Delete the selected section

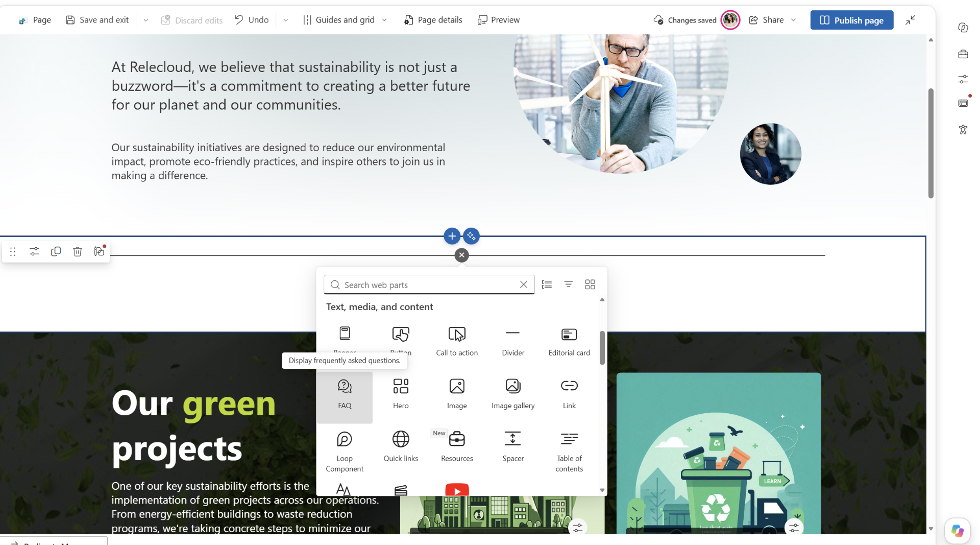tap(78, 251)
